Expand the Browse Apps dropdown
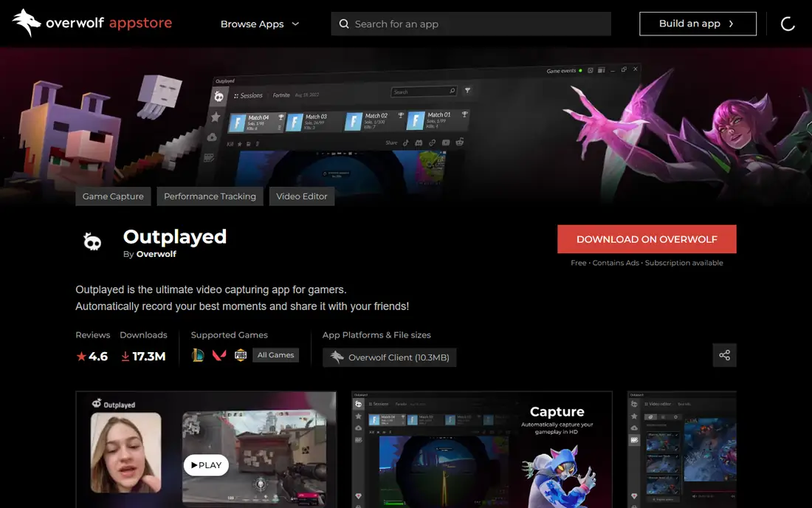This screenshot has width=812, height=508. 259,24
